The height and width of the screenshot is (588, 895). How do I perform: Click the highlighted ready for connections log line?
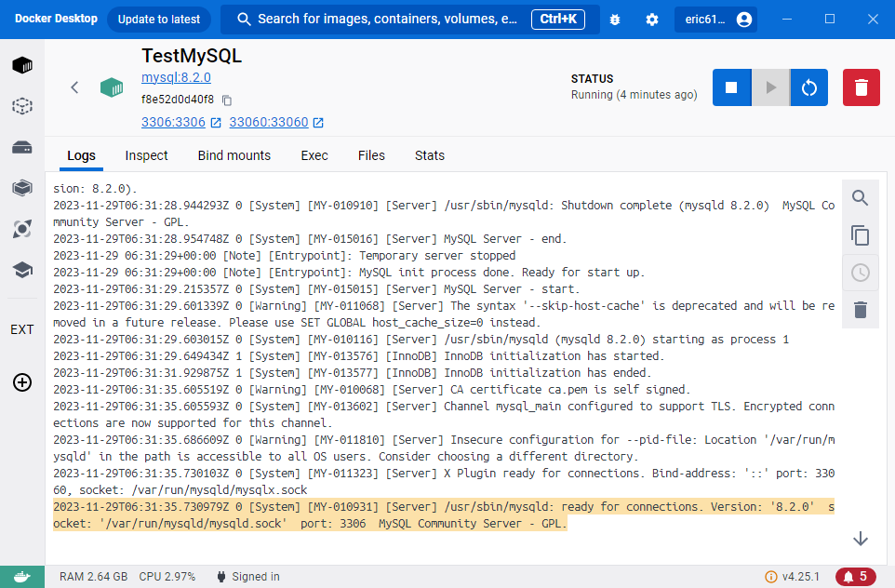[444, 514]
